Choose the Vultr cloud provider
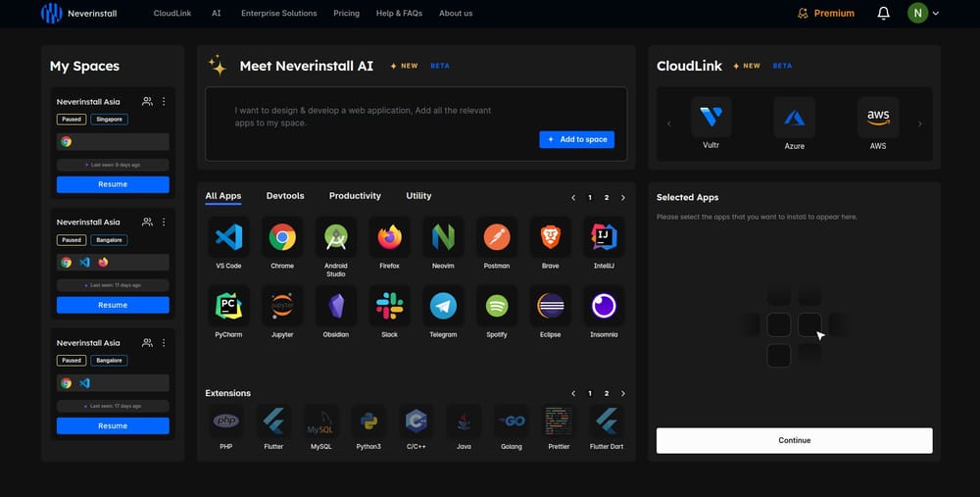The image size is (980, 497). (710, 118)
